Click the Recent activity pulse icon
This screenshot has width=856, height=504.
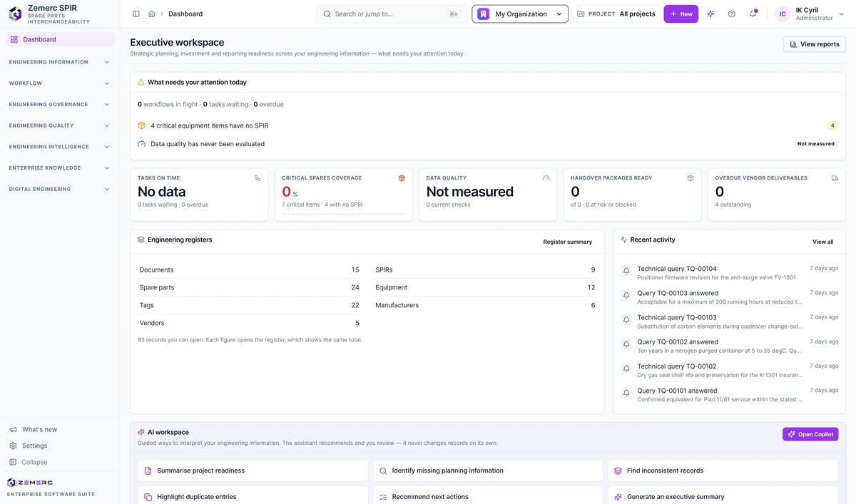point(623,240)
